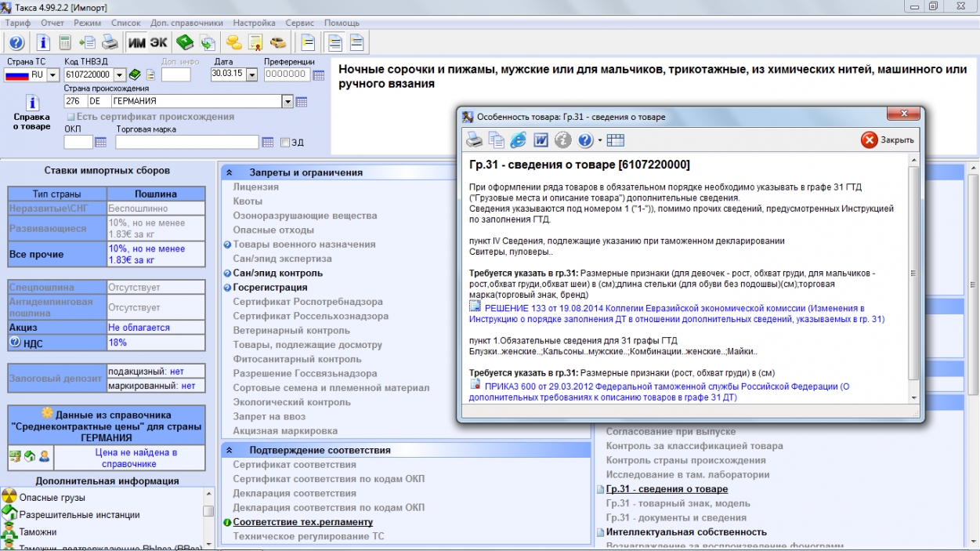Open in Internet Explorer from dialog toolbar
Viewport: 980px width, 551px height.
519,140
